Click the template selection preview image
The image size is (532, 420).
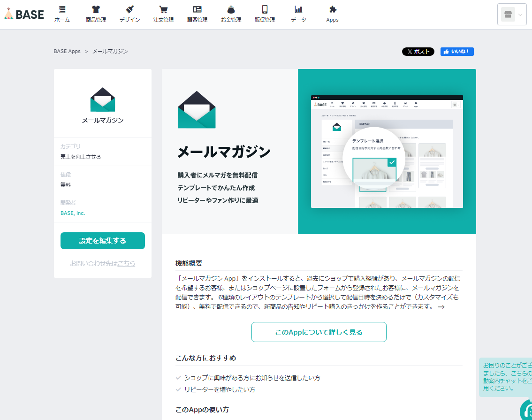tap(387, 152)
